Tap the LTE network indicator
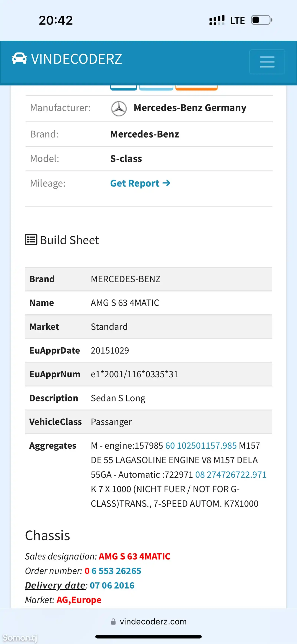Viewport: 297px width, 644px height. 237,20
